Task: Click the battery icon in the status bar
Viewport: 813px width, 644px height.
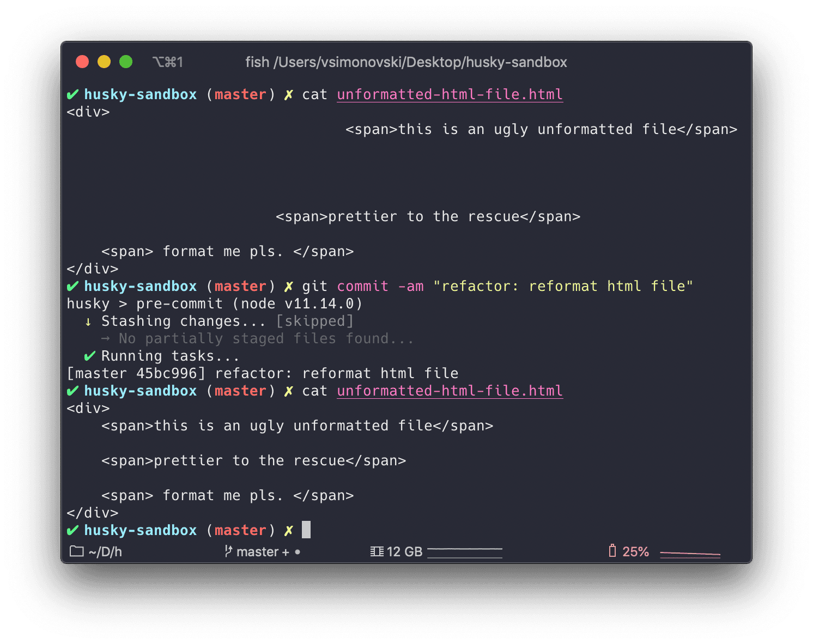Action: [614, 551]
